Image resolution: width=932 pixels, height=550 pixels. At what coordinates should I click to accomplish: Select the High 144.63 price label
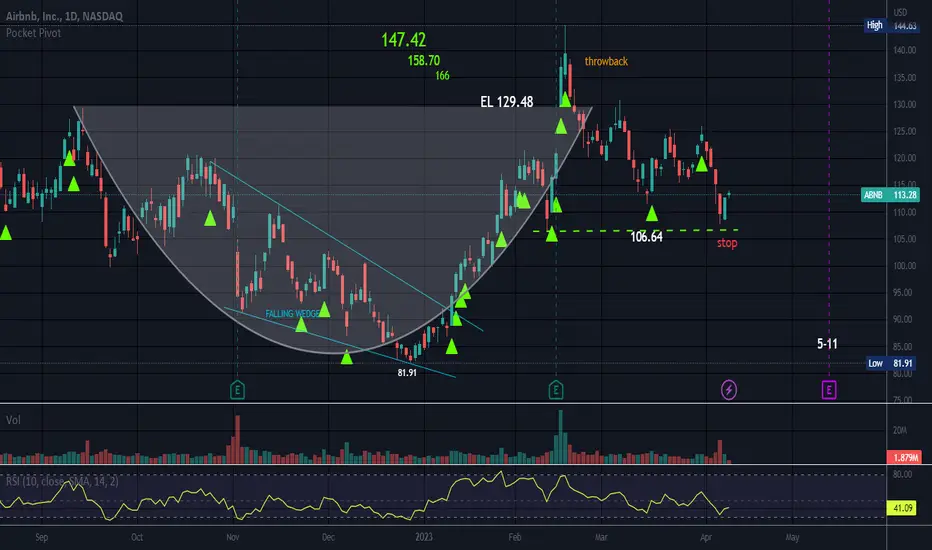click(x=891, y=26)
